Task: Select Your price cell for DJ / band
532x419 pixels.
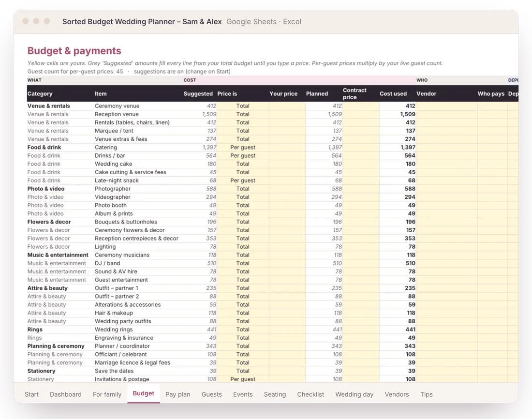Action: coord(287,263)
